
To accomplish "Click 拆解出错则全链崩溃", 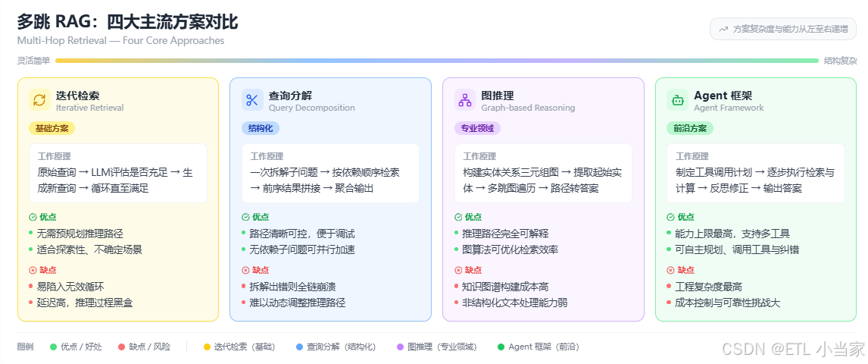I will click(x=292, y=287).
